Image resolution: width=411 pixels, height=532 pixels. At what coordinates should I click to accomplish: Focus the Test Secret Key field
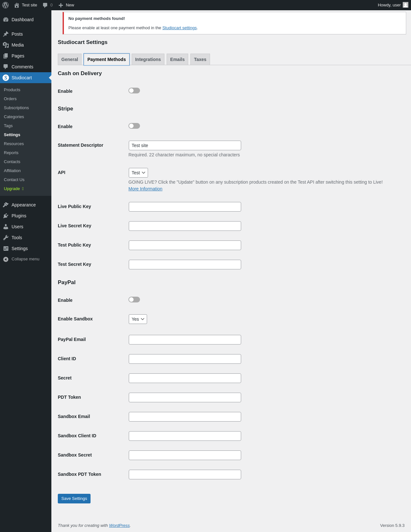click(x=185, y=265)
